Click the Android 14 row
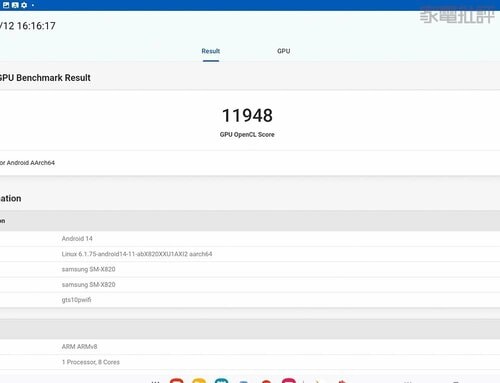The width and height of the screenshot is (500, 383). pos(250,239)
